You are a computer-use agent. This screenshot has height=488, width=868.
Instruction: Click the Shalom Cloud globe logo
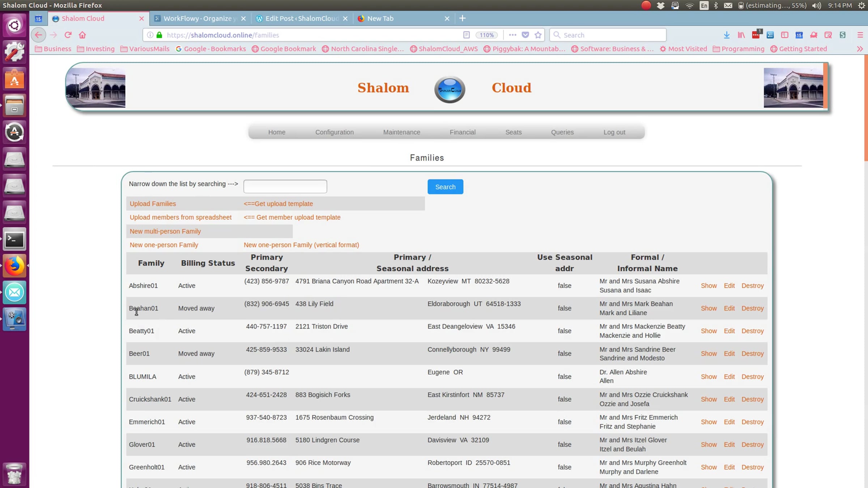pyautogui.click(x=450, y=89)
